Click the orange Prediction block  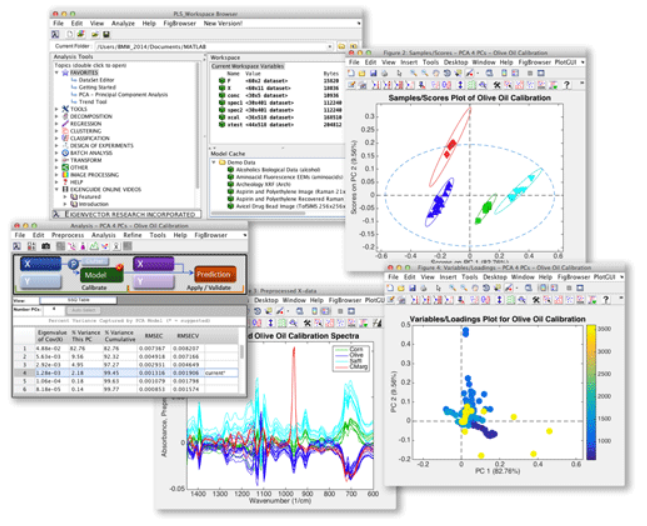coord(214,274)
